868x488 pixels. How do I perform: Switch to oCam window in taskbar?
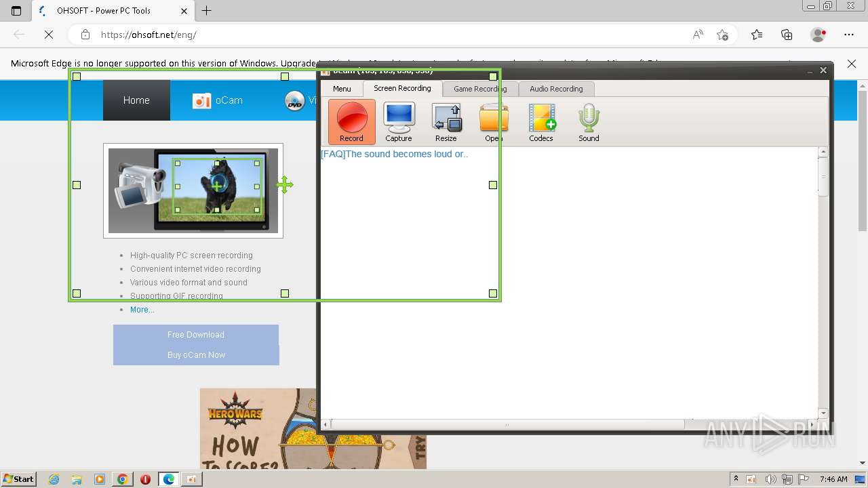pyautogui.click(x=191, y=479)
